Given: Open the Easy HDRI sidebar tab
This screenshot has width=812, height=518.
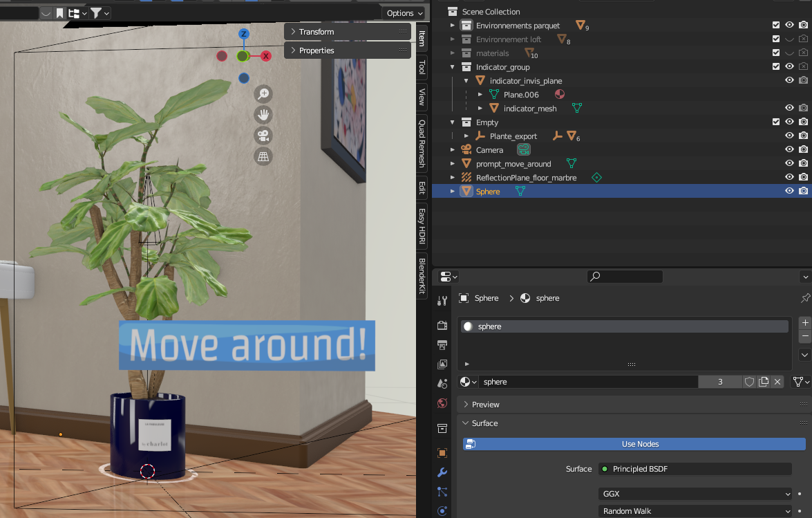Looking at the screenshot, I should 422,226.
